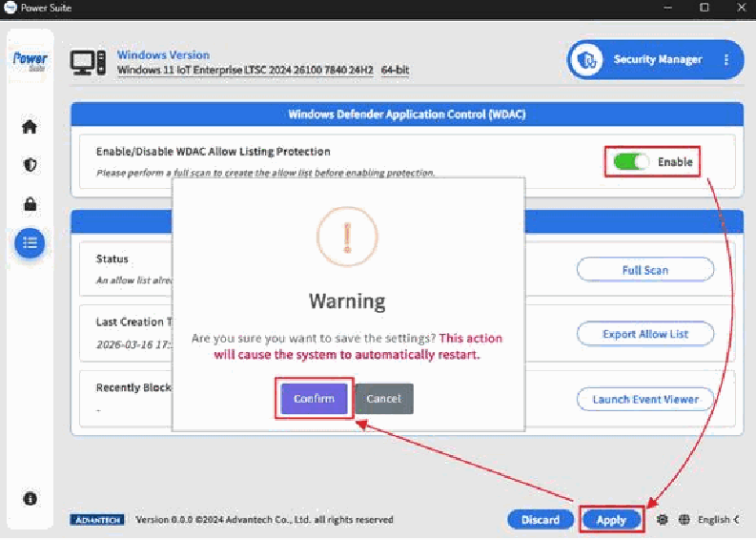Expand the English language selector
This screenshot has height=540, width=756.
point(718,520)
